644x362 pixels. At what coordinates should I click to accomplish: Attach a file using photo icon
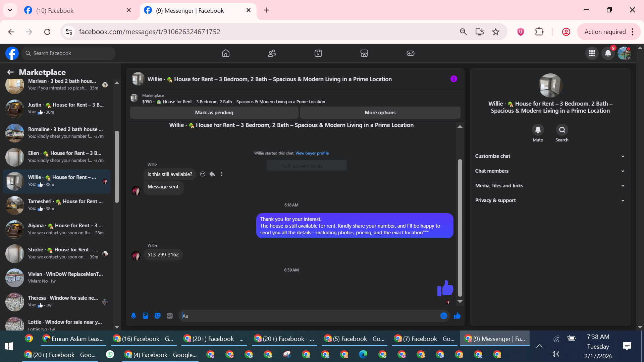pyautogui.click(x=146, y=316)
